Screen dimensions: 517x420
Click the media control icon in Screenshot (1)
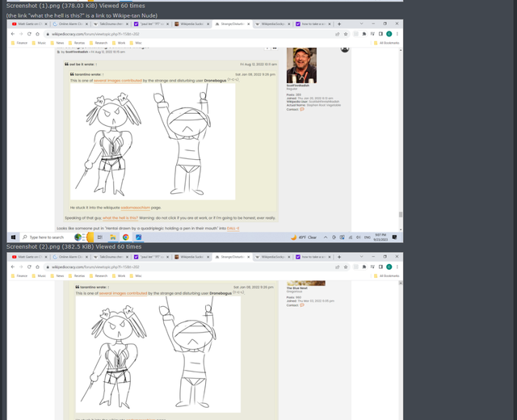[372, 34]
